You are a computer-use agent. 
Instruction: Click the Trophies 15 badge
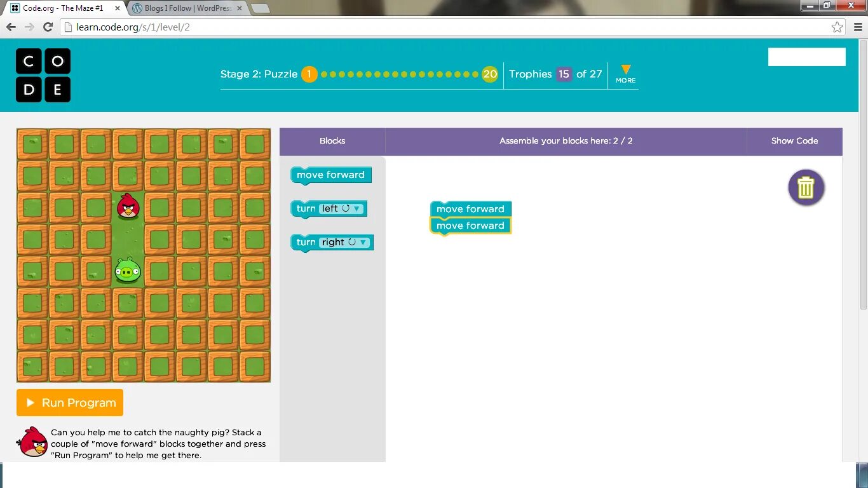tap(564, 74)
